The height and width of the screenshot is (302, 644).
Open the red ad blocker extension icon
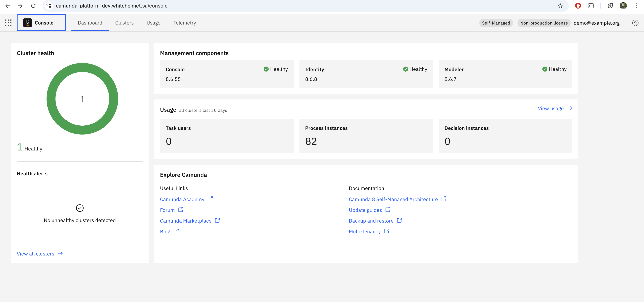click(578, 6)
